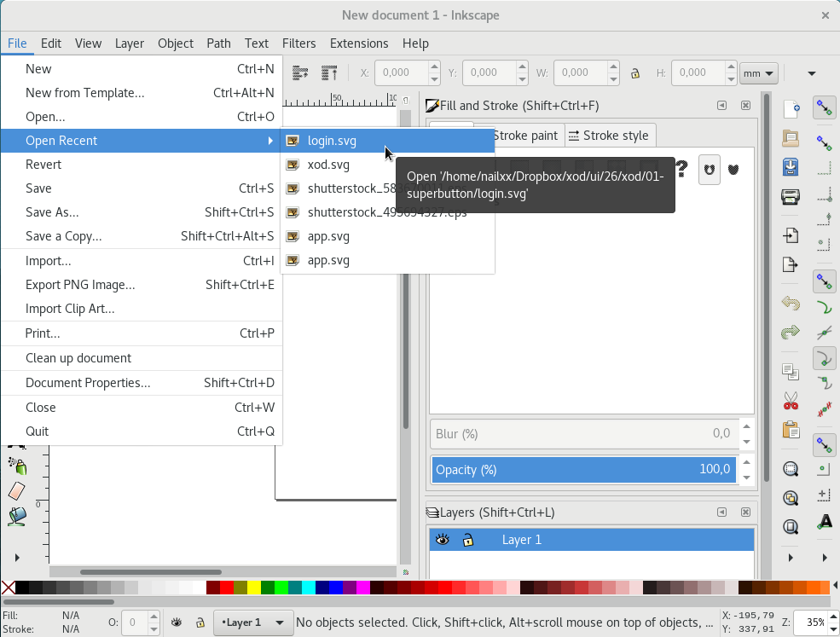
Task: Click the Export icon in commands bar
Action: [791, 264]
